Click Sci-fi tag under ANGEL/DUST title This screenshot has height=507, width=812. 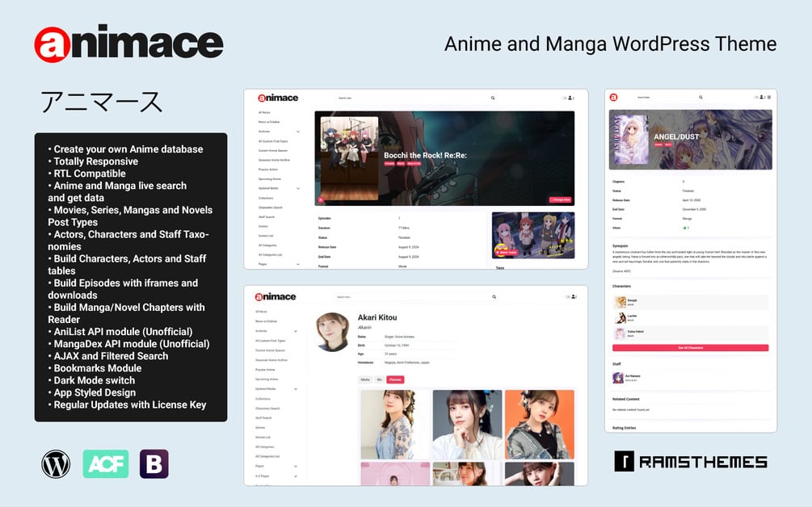point(668,145)
